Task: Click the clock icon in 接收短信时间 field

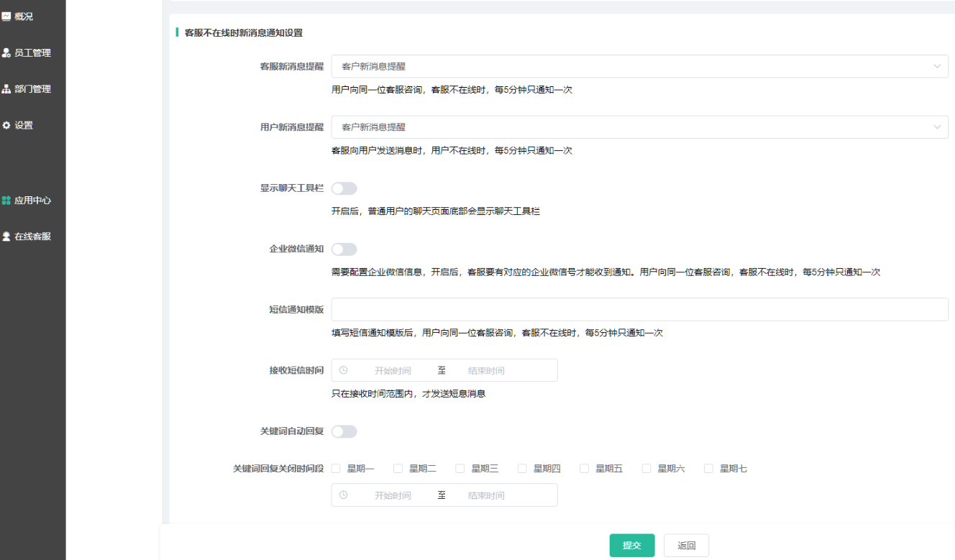Action: click(x=344, y=370)
